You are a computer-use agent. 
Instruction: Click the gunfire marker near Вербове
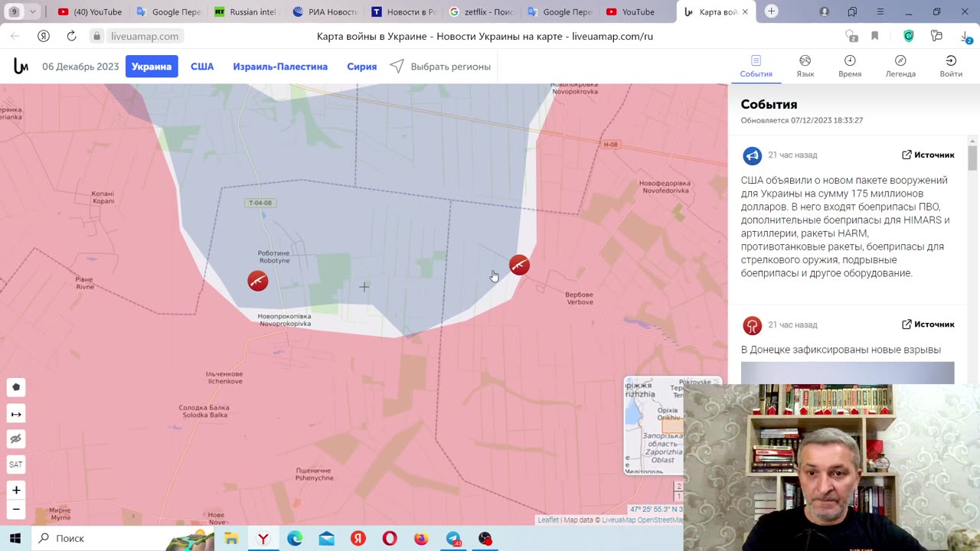coord(519,266)
